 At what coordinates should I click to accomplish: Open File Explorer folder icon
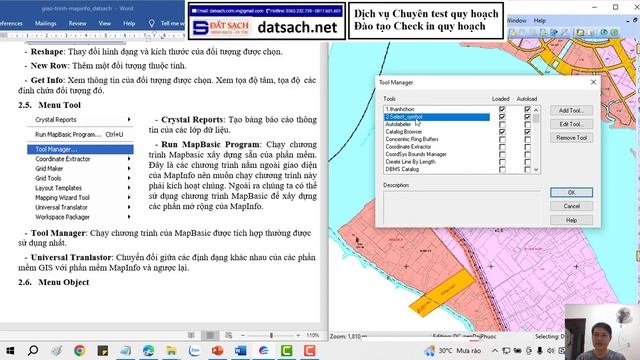pos(171,350)
